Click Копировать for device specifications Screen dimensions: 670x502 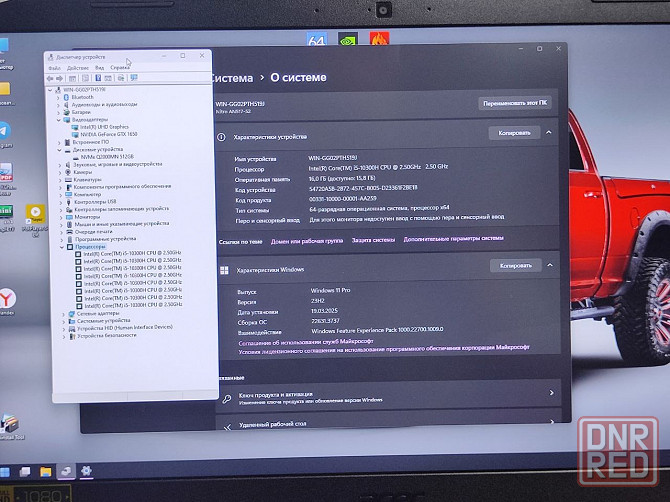(x=514, y=133)
